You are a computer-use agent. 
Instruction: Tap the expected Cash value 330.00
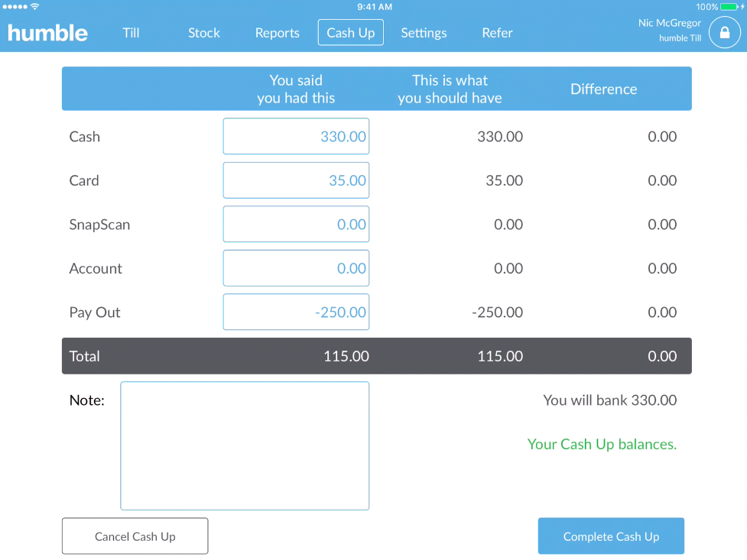click(500, 137)
